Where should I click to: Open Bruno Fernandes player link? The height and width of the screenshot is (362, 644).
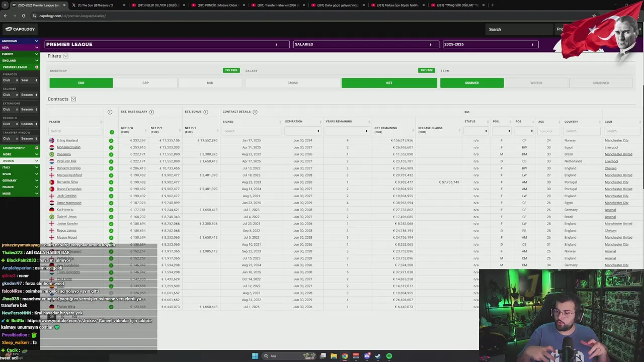69,189
